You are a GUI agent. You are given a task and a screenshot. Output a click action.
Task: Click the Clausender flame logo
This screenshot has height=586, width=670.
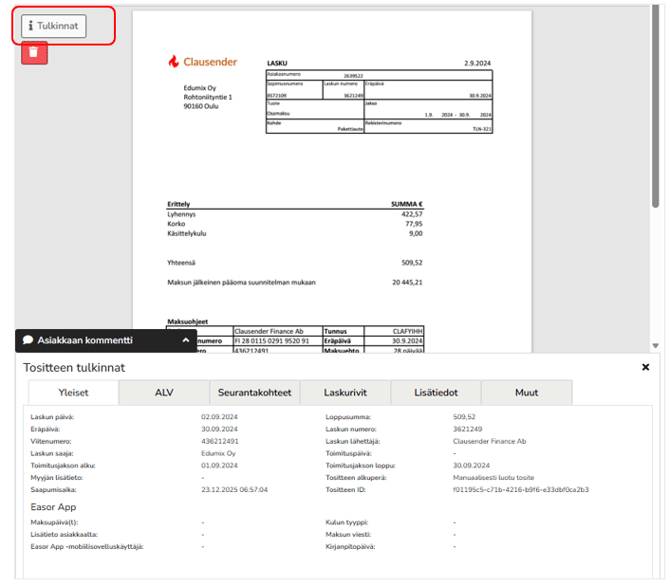[173, 62]
